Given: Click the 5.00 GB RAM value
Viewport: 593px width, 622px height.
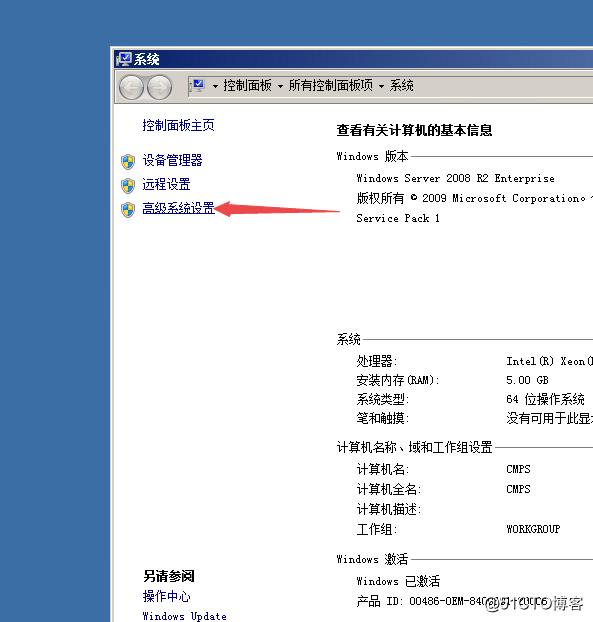Looking at the screenshot, I should [x=527, y=380].
